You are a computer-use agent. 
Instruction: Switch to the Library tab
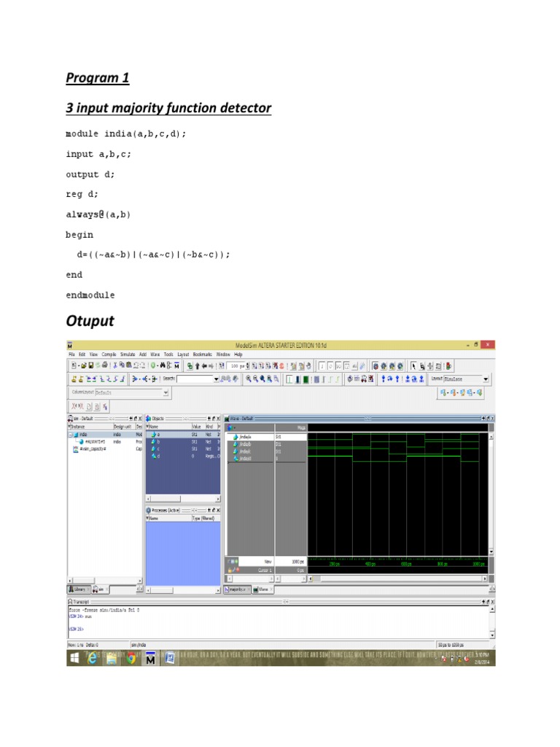[78, 589]
